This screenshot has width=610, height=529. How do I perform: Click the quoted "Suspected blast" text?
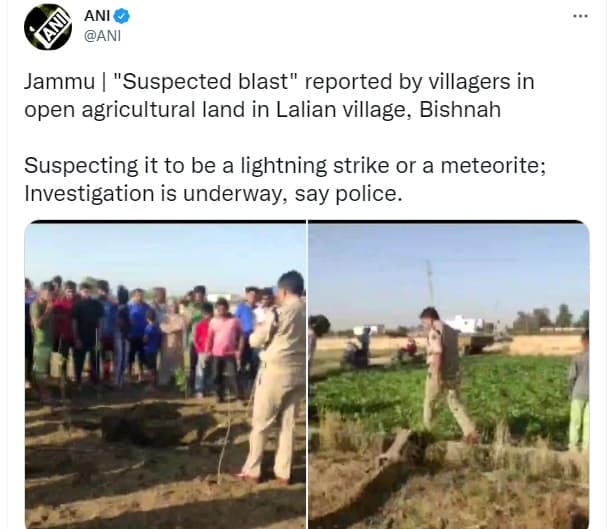tap(205, 82)
